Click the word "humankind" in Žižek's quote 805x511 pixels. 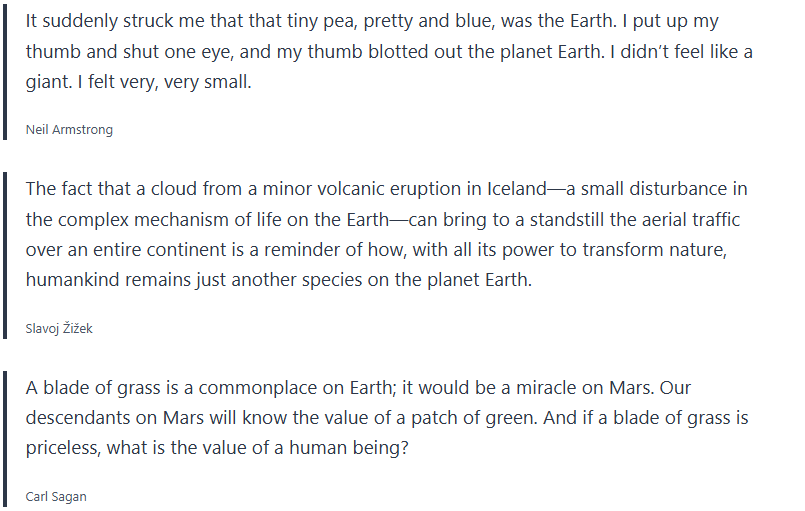pos(75,280)
